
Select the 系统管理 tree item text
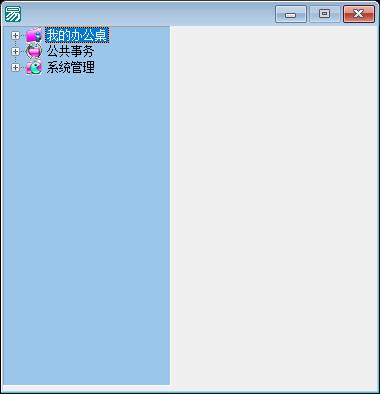coord(70,67)
